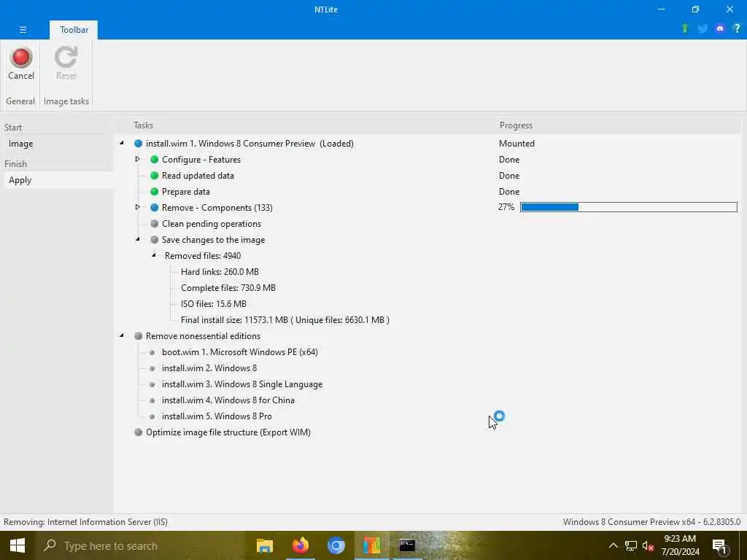
Task: Click the blue status dot for install.wim 1
Action: (x=138, y=144)
